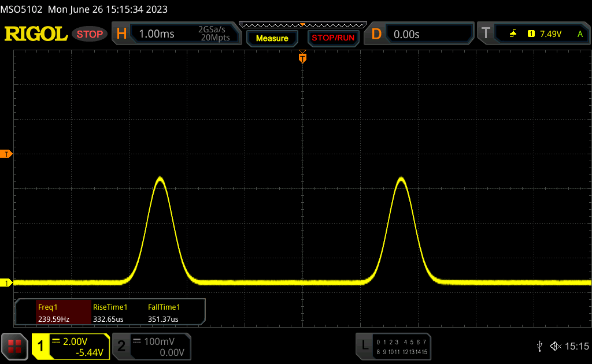The height and width of the screenshot is (364, 592).
Task: Click channel 2 DC coupling icon
Action: point(137,341)
